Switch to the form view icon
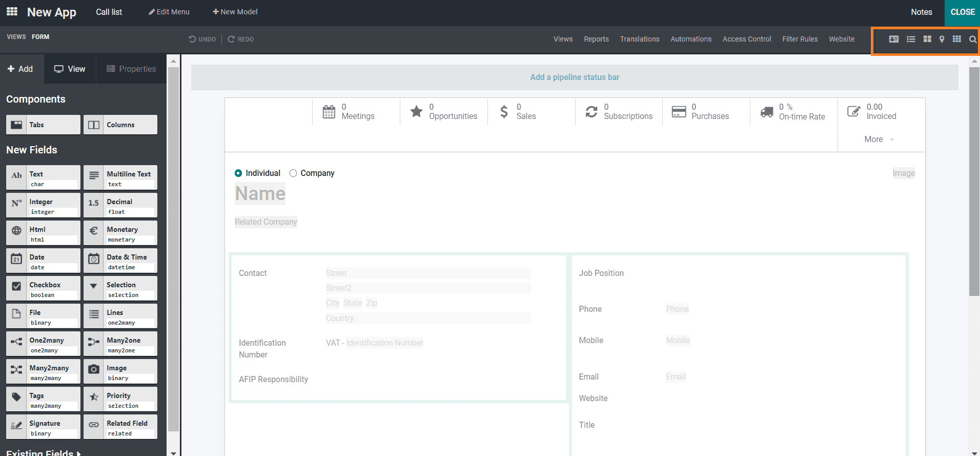The width and height of the screenshot is (980, 456). point(893,39)
